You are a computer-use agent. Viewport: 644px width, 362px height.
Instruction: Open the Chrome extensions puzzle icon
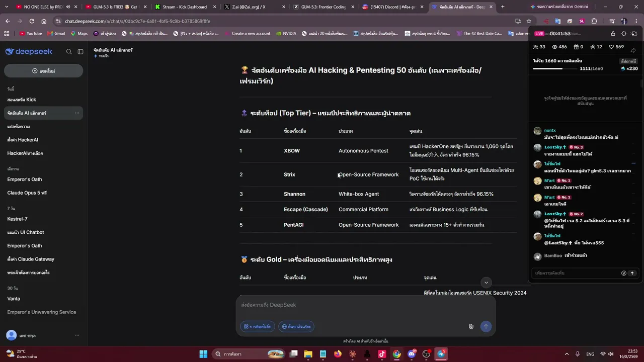594,21
